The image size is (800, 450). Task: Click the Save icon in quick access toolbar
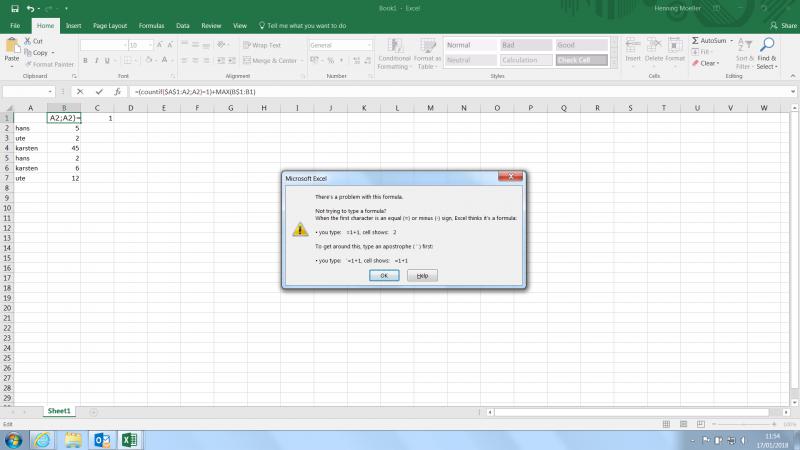15,9
